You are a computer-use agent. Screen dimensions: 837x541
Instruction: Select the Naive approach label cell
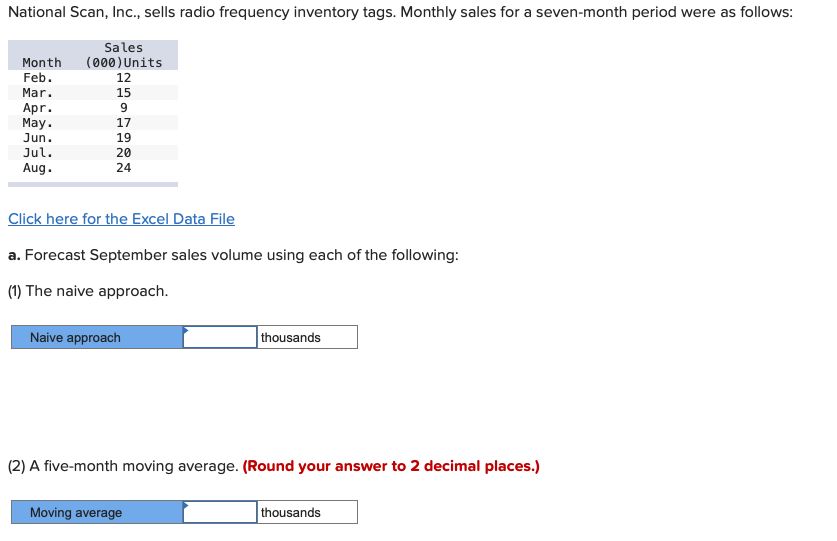[x=97, y=337]
